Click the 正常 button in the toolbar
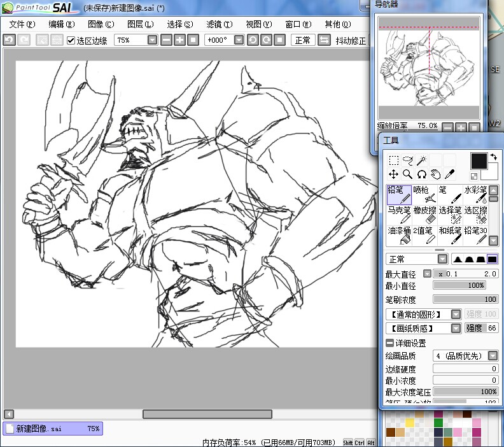504x447 pixels. (x=302, y=40)
